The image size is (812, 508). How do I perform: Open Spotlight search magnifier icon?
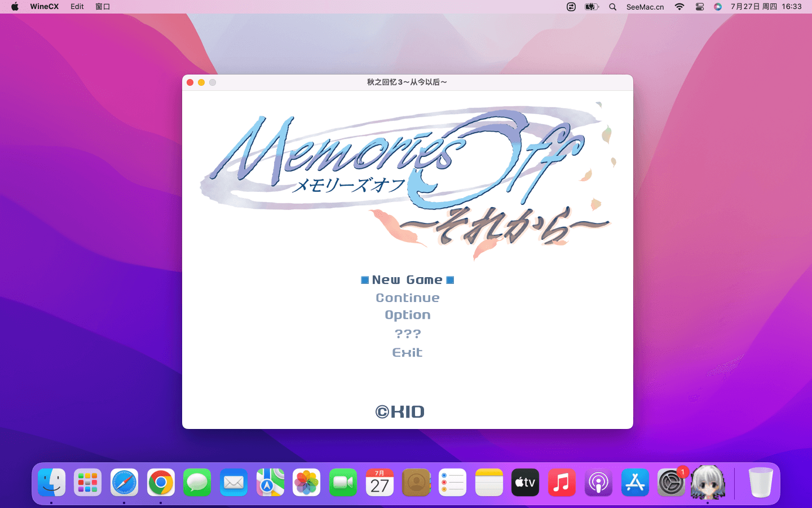(x=613, y=7)
